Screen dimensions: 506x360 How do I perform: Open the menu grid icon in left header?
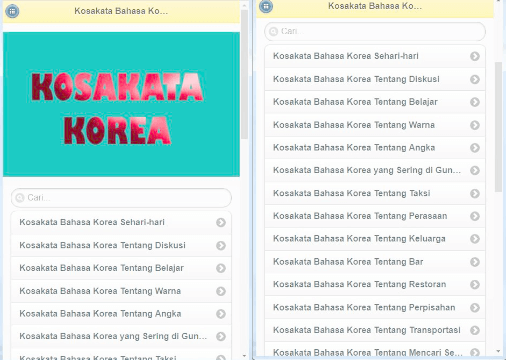click(x=12, y=11)
